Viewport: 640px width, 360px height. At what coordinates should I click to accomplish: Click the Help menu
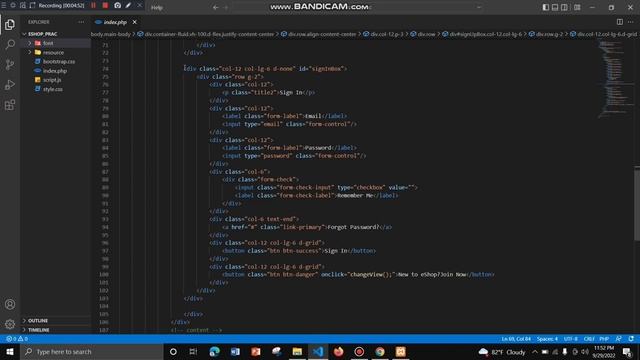[x=157, y=7]
